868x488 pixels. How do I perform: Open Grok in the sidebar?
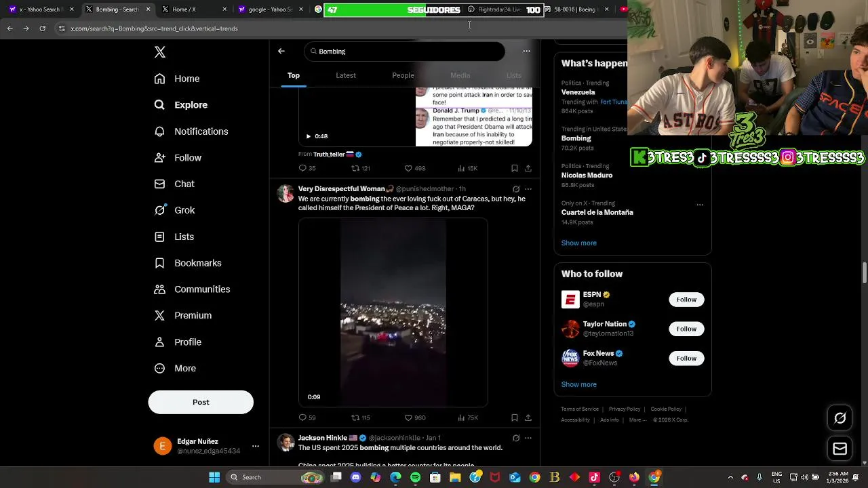pyautogui.click(x=174, y=210)
